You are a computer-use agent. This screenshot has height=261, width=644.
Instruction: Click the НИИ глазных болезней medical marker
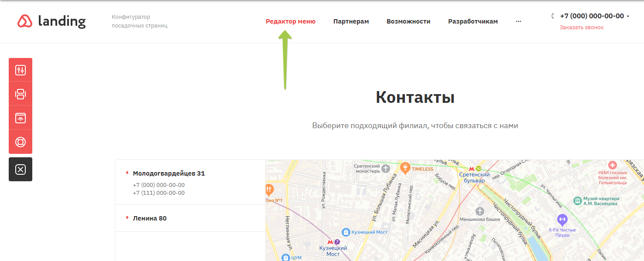click(612, 165)
